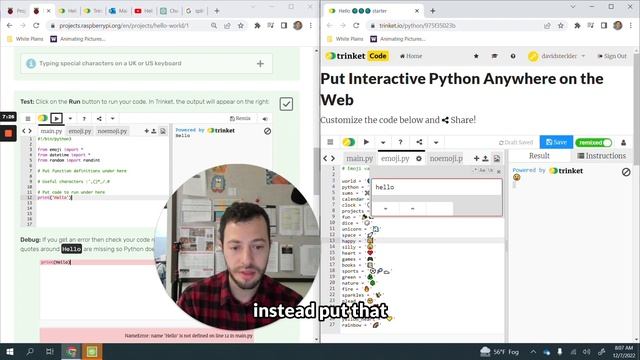Screen dimensions: 640x360
Task: Open help question mark in right Trinket toolbar
Action: tap(400, 142)
